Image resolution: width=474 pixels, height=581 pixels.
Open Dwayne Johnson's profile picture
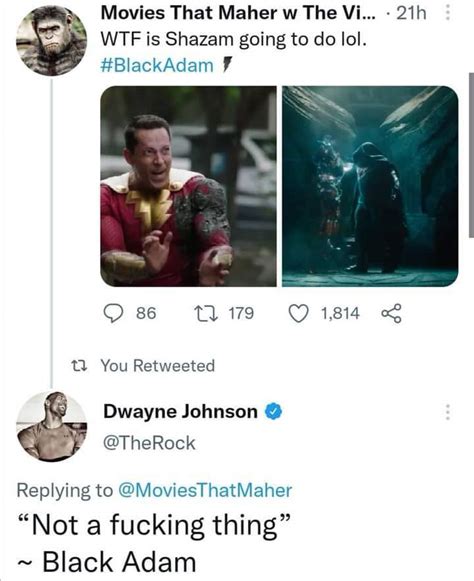pos(52,427)
